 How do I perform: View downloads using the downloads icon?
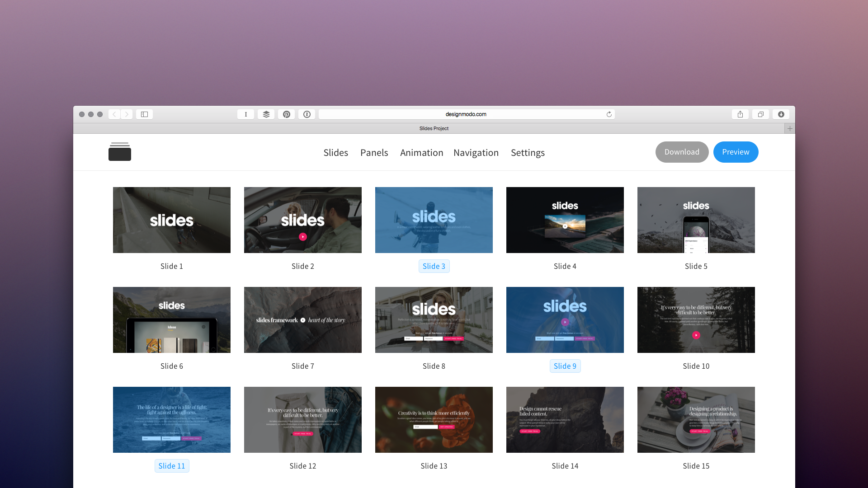click(x=781, y=114)
